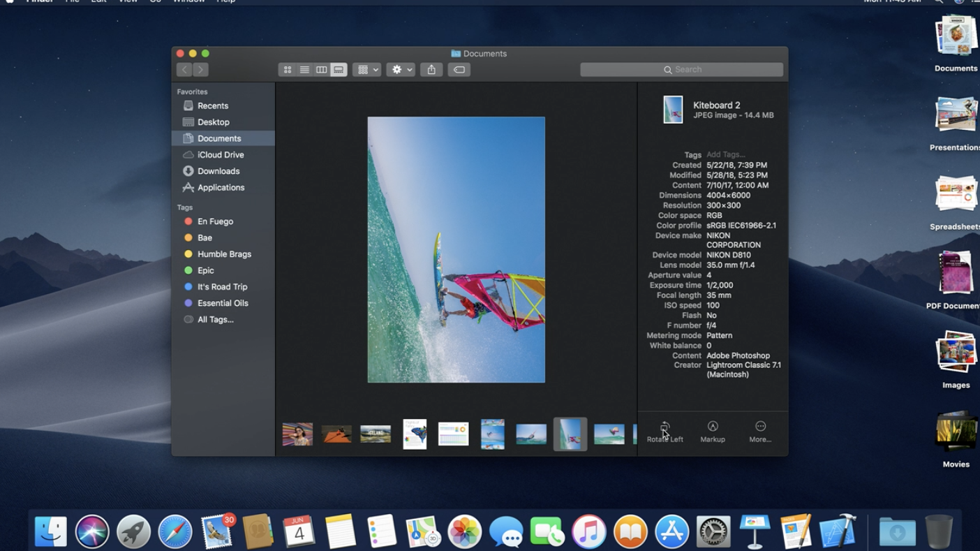The width and height of the screenshot is (980, 551).
Task: Open Photos from the Dock
Action: [464, 531]
